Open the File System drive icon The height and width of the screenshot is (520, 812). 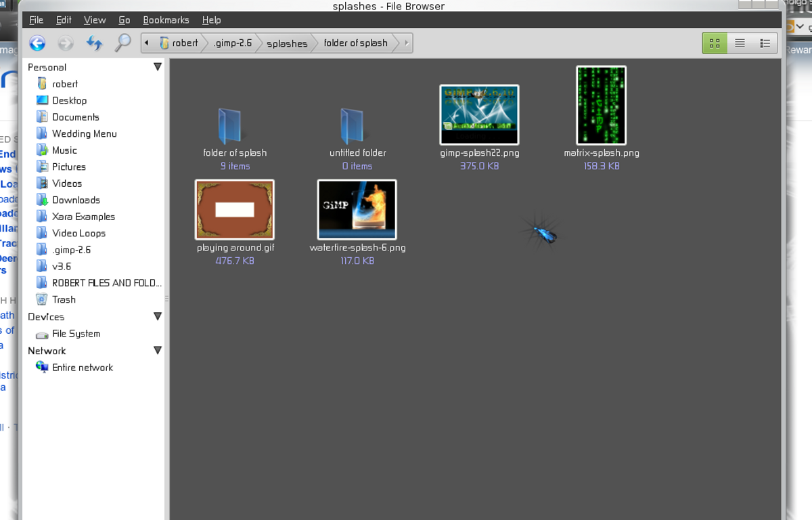pos(42,334)
